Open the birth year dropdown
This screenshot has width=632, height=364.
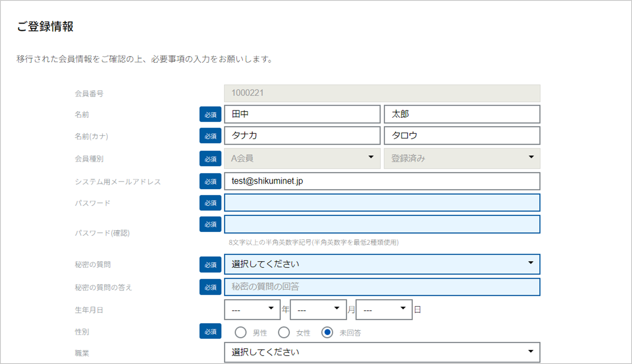click(x=252, y=310)
